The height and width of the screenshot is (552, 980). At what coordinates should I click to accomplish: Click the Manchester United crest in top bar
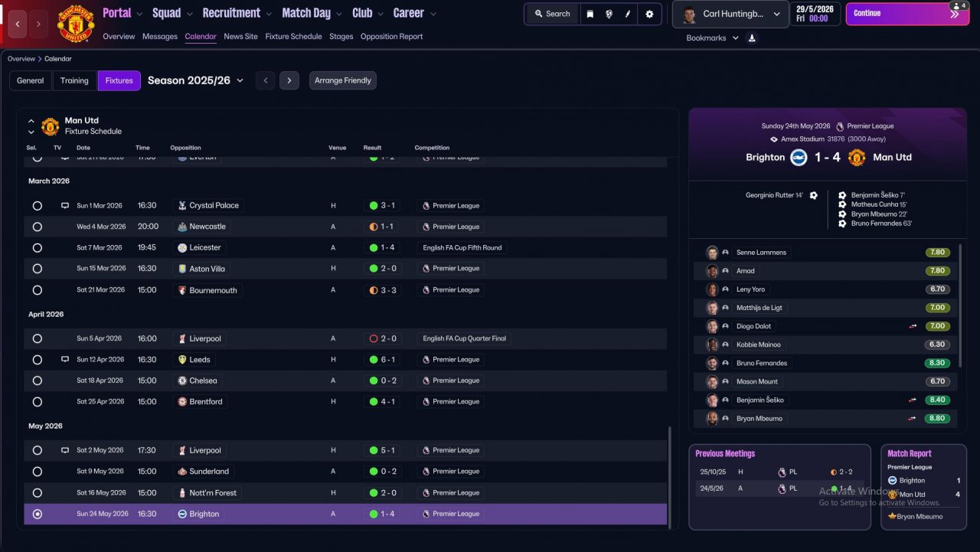tap(76, 24)
